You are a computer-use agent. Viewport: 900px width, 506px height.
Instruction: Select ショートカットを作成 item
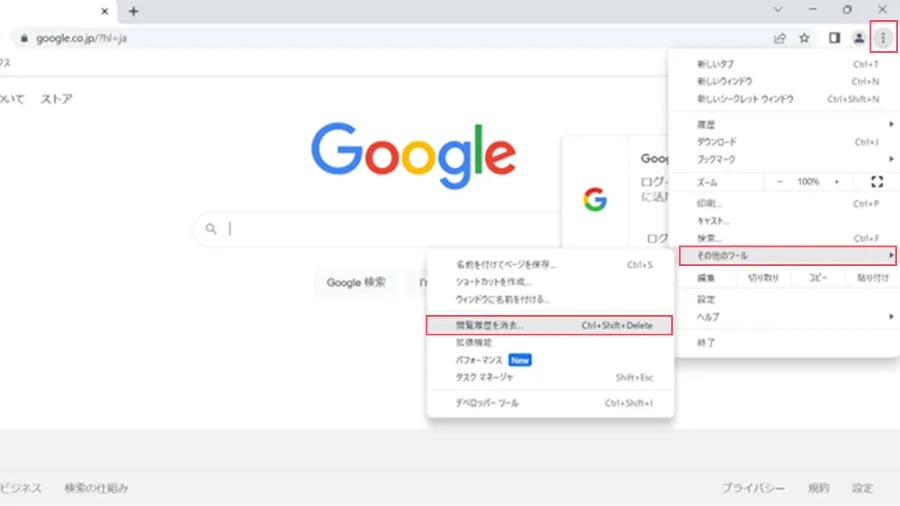[x=550, y=282]
